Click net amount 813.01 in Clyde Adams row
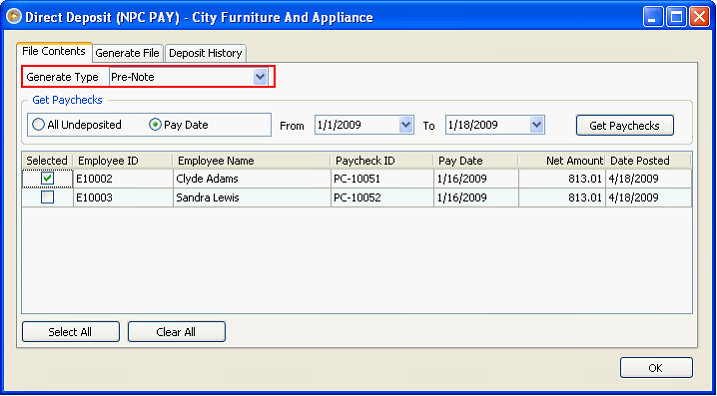 [562, 179]
